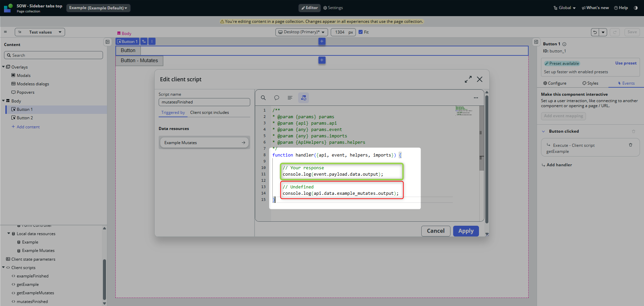The width and height of the screenshot is (644, 306).
Task: Click the Apply button
Action: [x=466, y=231]
